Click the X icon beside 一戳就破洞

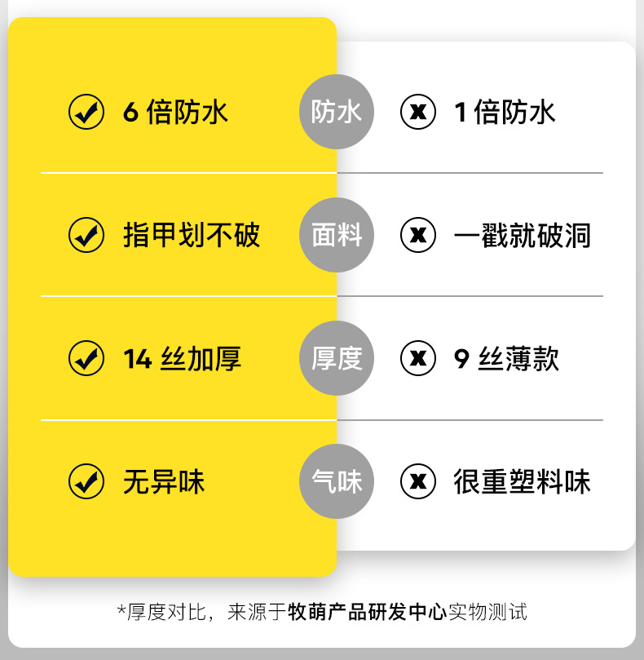[x=418, y=235]
